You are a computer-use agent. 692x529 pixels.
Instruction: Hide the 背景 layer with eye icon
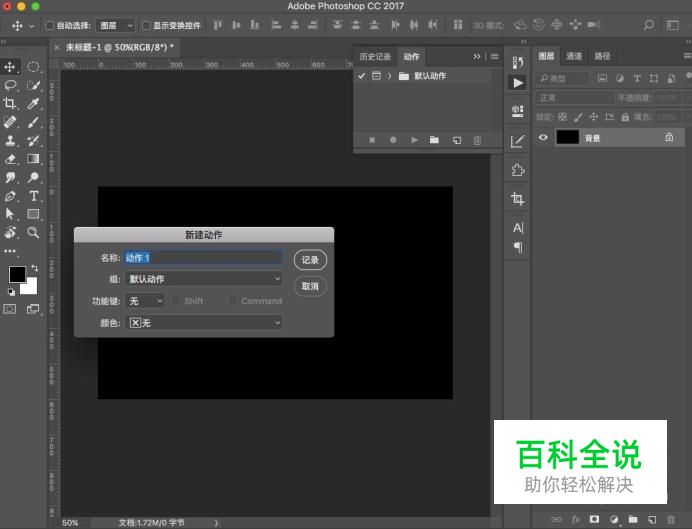(543, 138)
